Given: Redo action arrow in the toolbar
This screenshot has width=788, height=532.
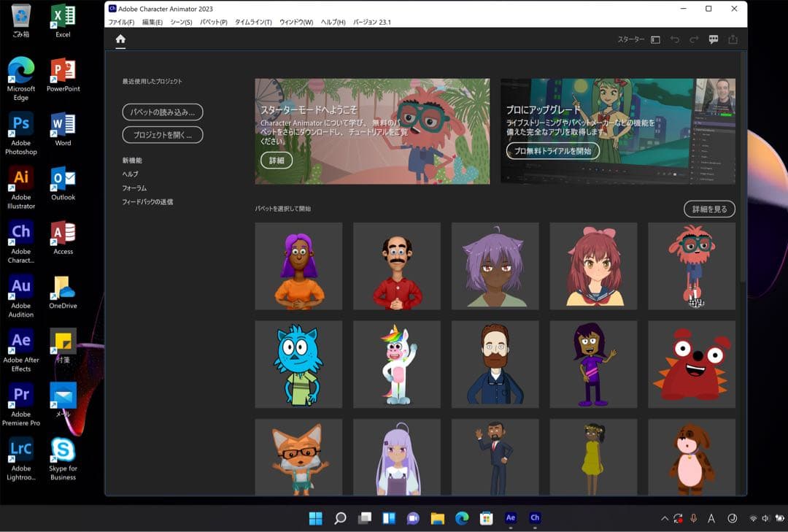Looking at the screenshot, I should pyautogui.click(x=694, y=39).
